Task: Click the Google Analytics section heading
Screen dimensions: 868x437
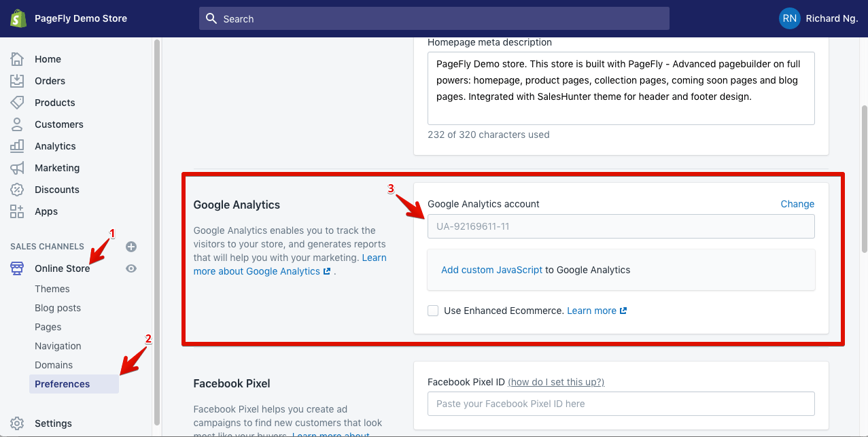Action: [x=237, y=205]
